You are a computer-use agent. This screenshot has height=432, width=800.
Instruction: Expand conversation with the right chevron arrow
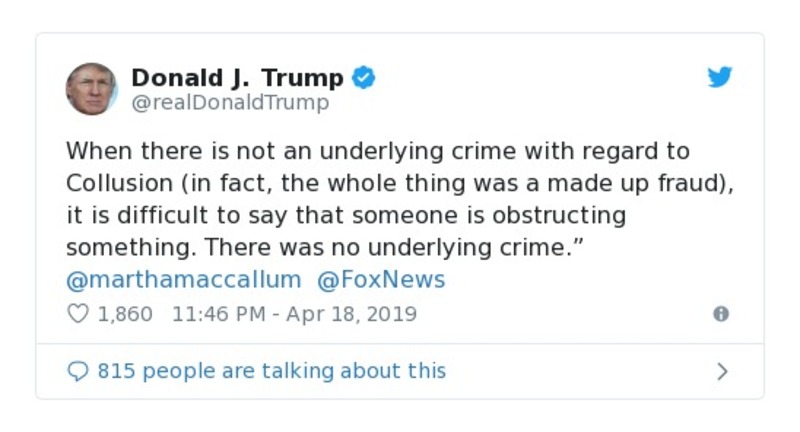coord(722,371)
